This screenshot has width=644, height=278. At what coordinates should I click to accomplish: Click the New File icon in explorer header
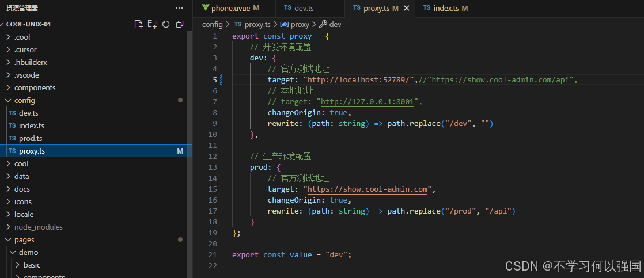click(139, 24)
